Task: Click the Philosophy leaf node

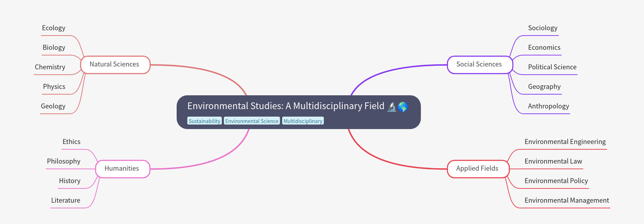Action: click(x=64, y=161)
